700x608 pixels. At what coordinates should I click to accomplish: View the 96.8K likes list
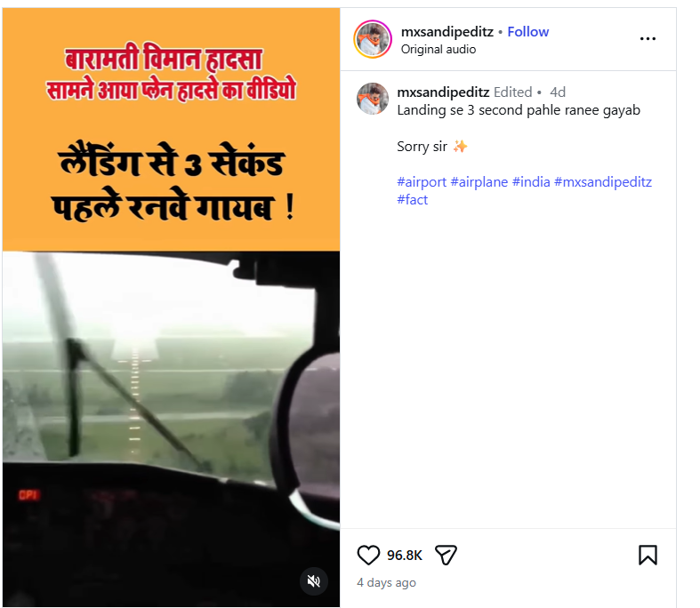pos(405,556)
